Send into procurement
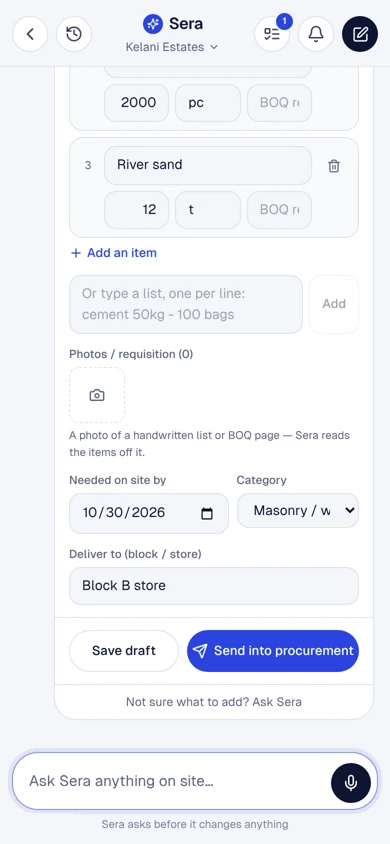The height and width of the screenshot is (844, 390). 273,651
